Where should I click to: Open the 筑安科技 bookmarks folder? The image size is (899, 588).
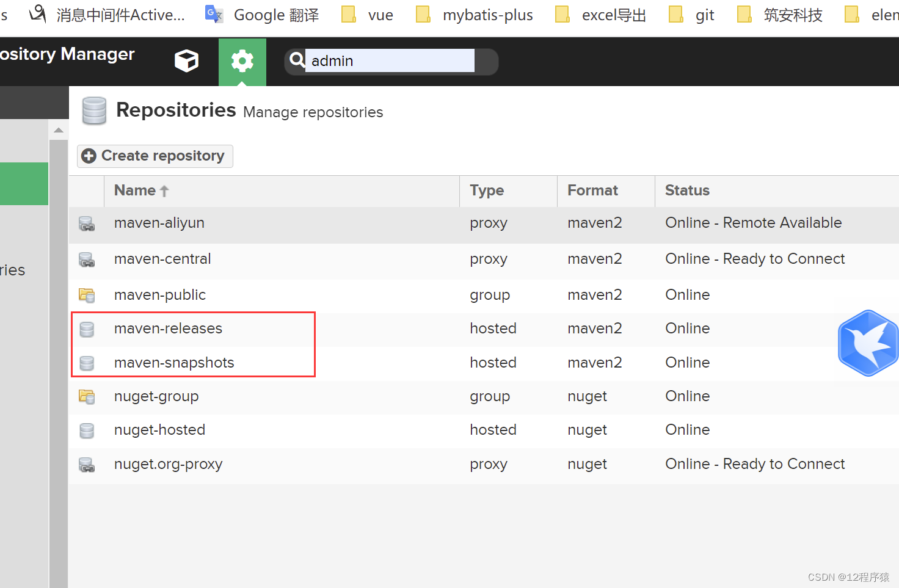click(x=779, y=15)
